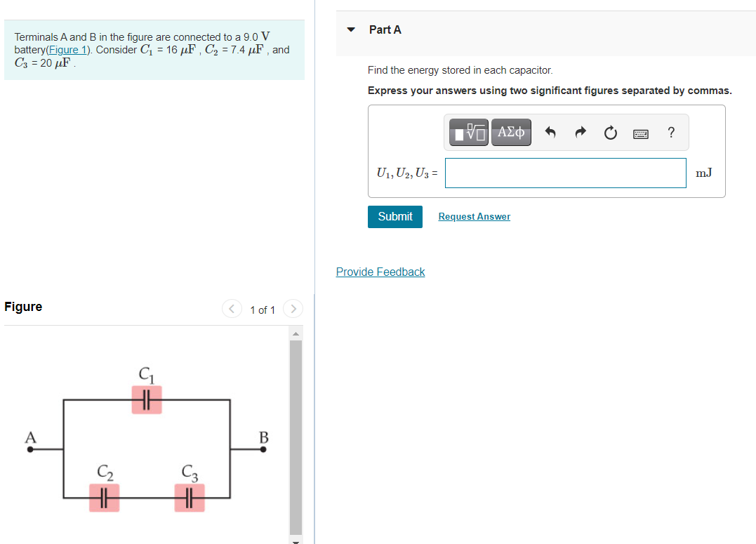This screenshot has width=756, height=544.
Task: Open the Figure 1 link
Action: tap(67, 49)
